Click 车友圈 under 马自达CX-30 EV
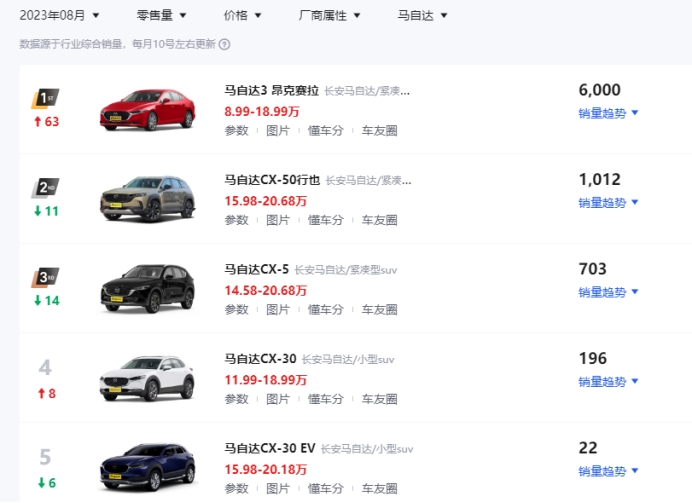This screenshot has width=692, height=503. (380, 489)
